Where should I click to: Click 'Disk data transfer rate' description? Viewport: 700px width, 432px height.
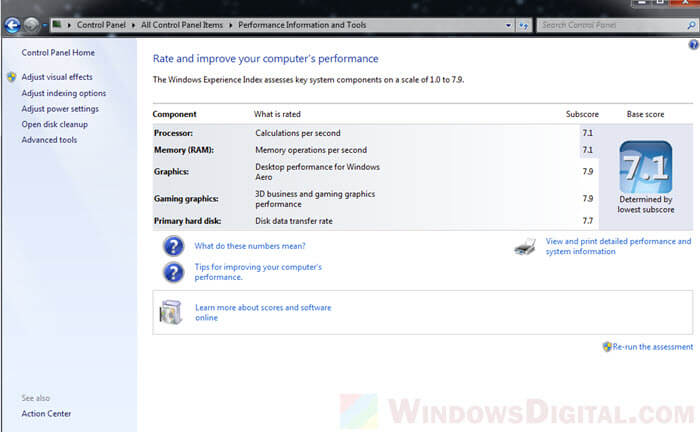[294, 221]
